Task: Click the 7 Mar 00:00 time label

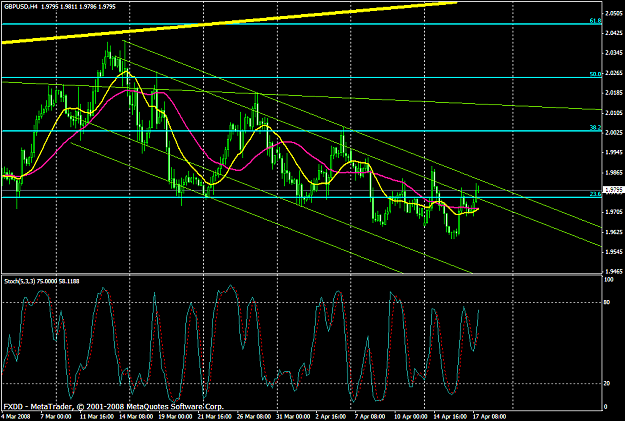Action: click(55, 417)
